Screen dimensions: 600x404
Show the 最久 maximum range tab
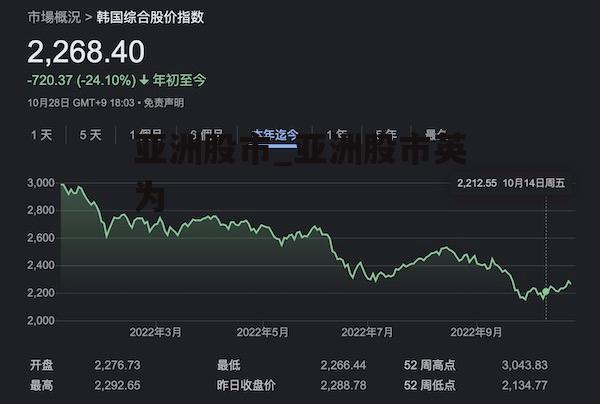tap(436, 135)
